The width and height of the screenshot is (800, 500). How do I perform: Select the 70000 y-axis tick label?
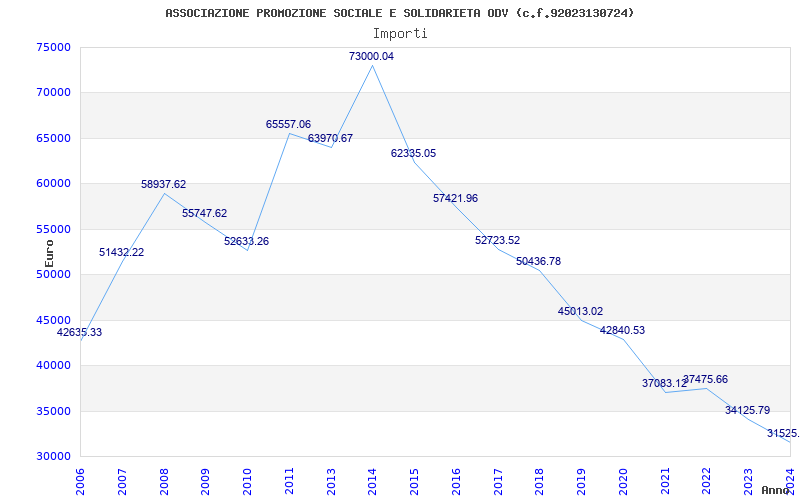tap(54, 93)
